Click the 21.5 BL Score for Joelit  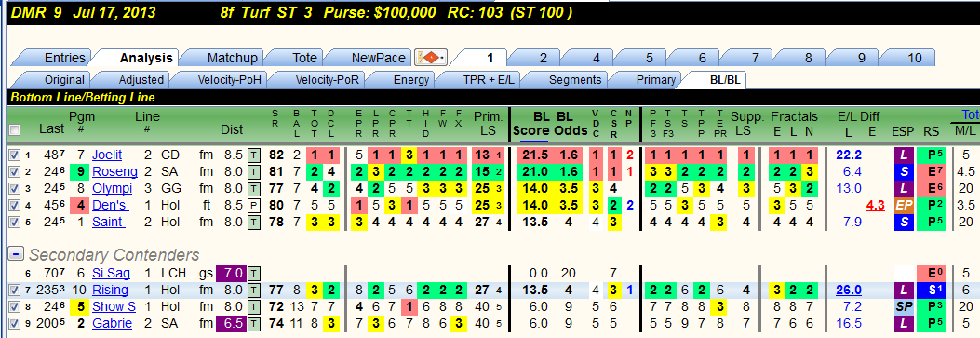pos(535,155)
